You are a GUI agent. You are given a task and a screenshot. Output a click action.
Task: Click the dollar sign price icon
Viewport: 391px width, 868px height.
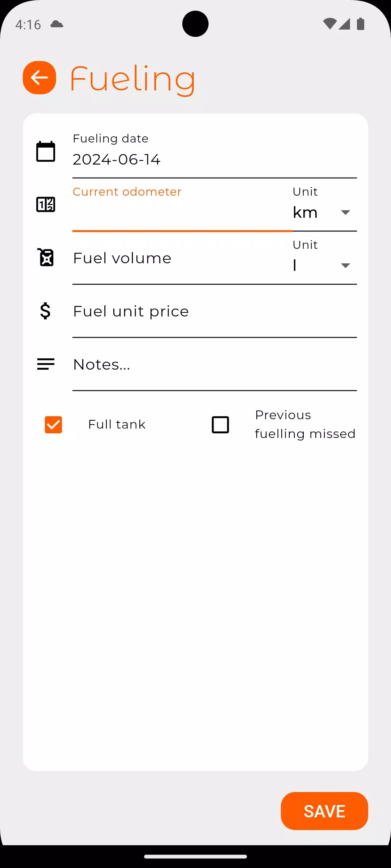tap(45, 311)
